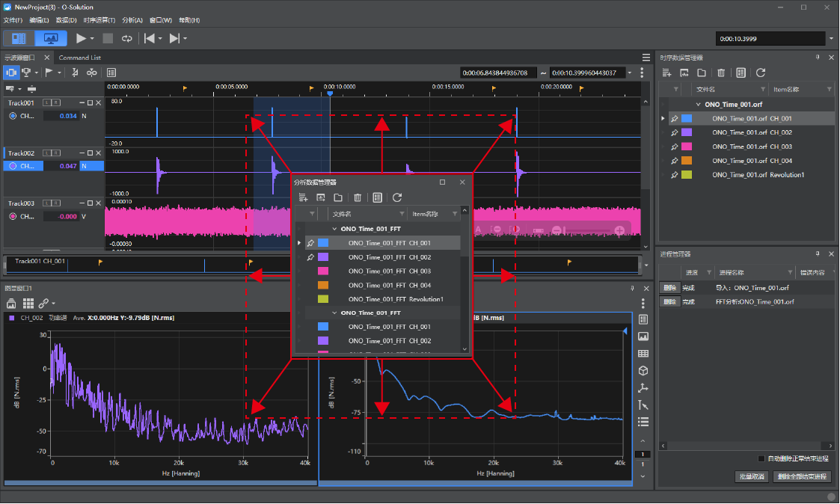The height and width of the screenshot is (504, 840).
Task: Click trash icon in time-series data manager
Action: point(721,73)
